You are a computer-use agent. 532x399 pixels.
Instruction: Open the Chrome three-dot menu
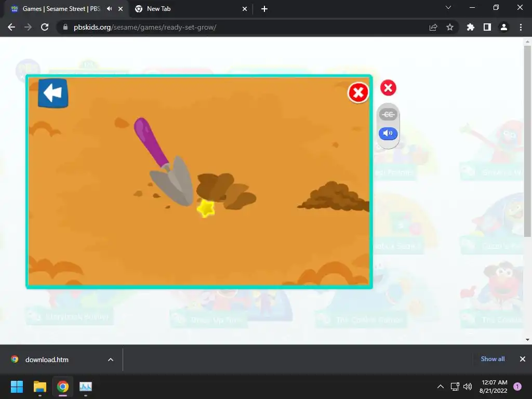(521, 27)
